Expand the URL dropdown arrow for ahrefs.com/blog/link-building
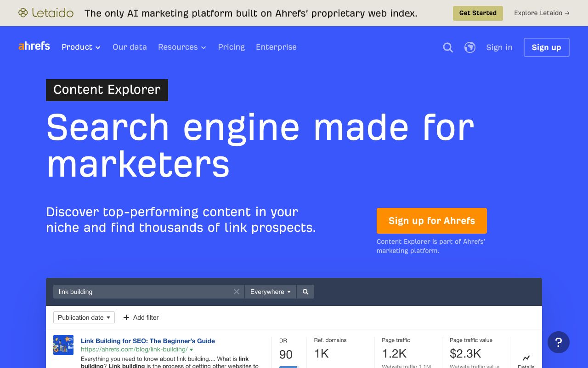Screen dimensions: 588x368 point(192,350)
